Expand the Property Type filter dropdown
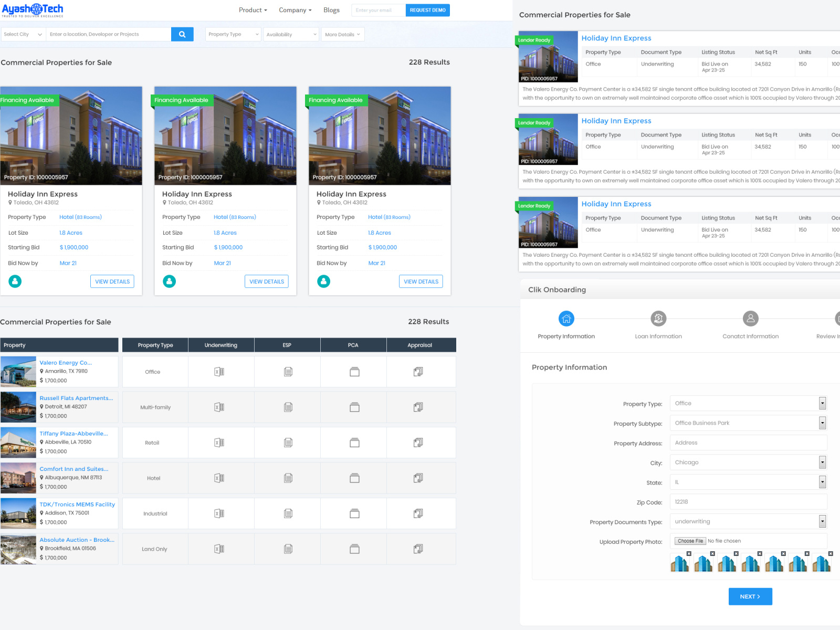 pyautogui.click(x=233, y=34)
